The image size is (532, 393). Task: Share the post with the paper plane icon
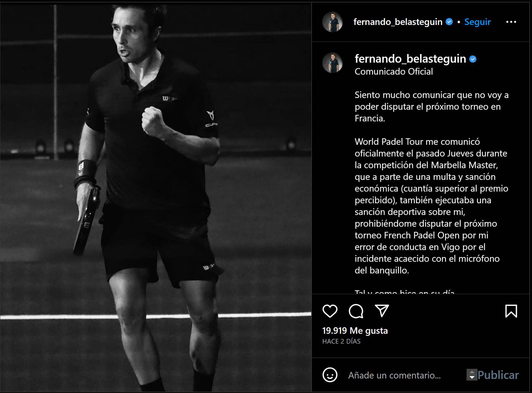(x=382, y=311)
